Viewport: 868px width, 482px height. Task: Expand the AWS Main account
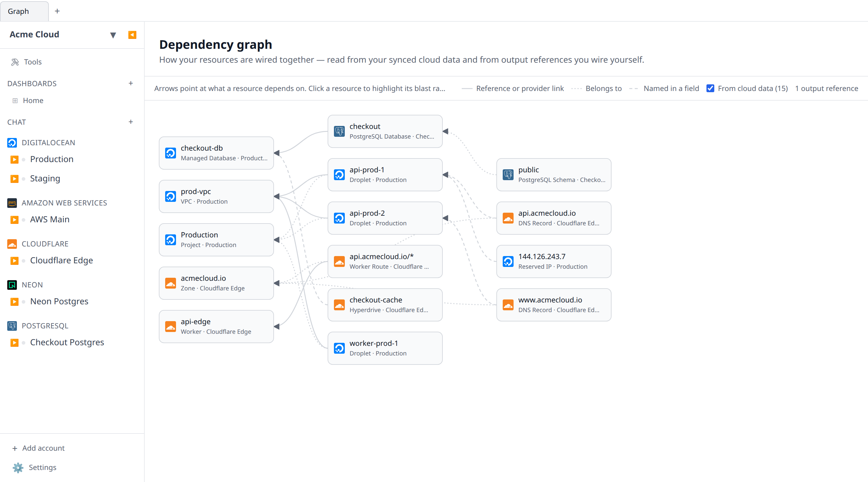14,220
